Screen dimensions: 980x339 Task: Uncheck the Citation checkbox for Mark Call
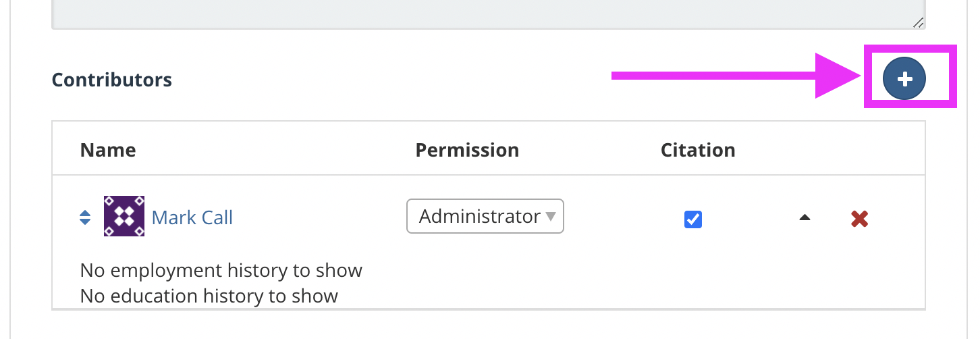click(x=693, y=219)
